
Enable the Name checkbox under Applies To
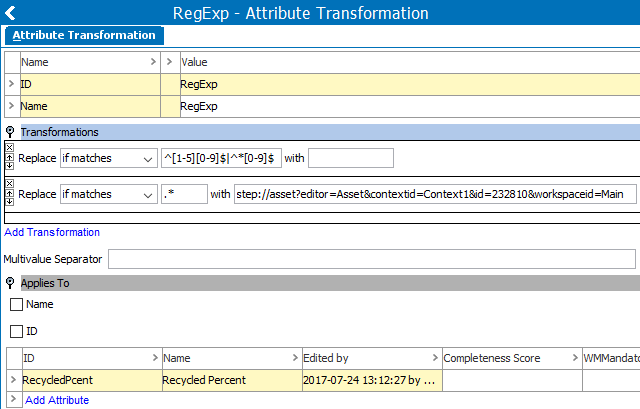click(16, 304)
